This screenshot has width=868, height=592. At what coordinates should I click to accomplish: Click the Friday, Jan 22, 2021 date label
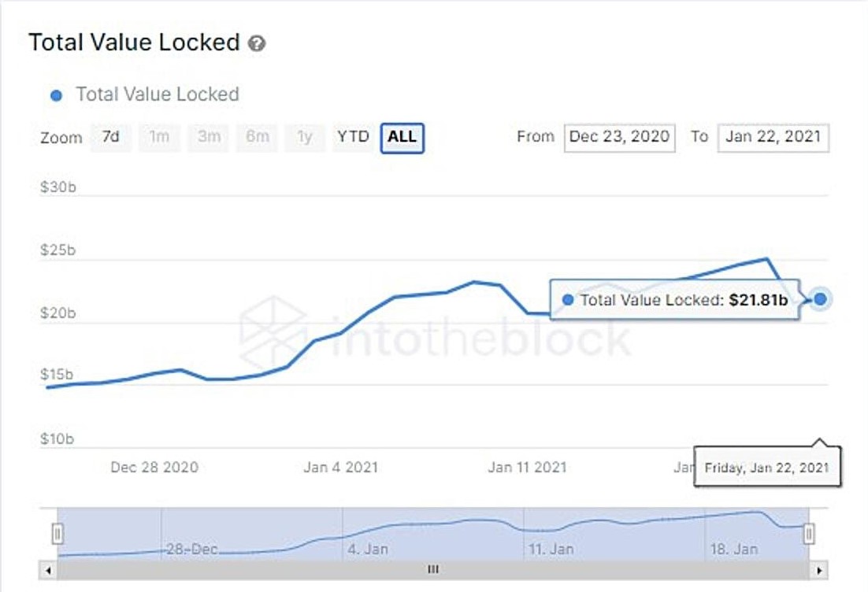point(769,467)
